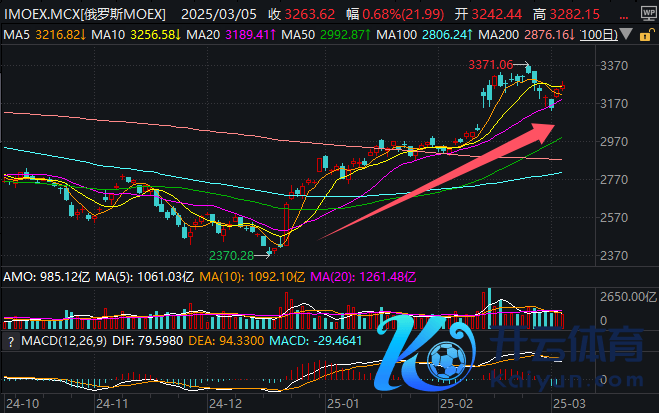
Task: Select the 25-01 date on time axis
Action: 342,405
